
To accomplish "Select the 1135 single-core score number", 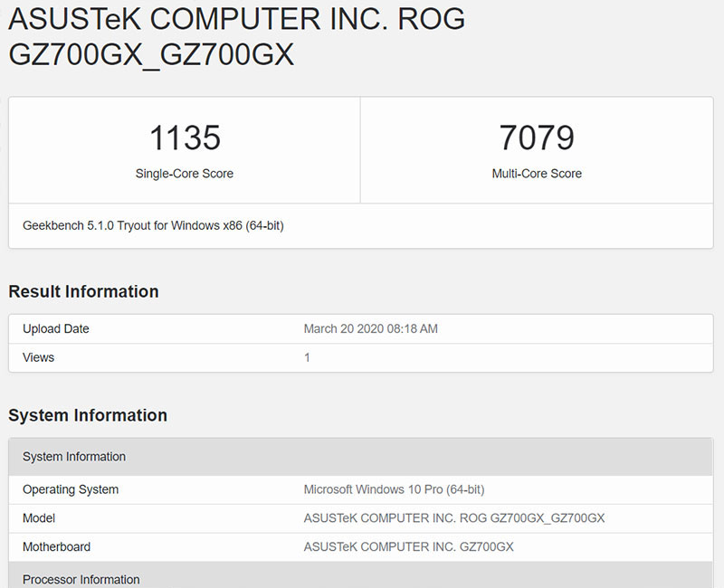I will coord(185,138).
